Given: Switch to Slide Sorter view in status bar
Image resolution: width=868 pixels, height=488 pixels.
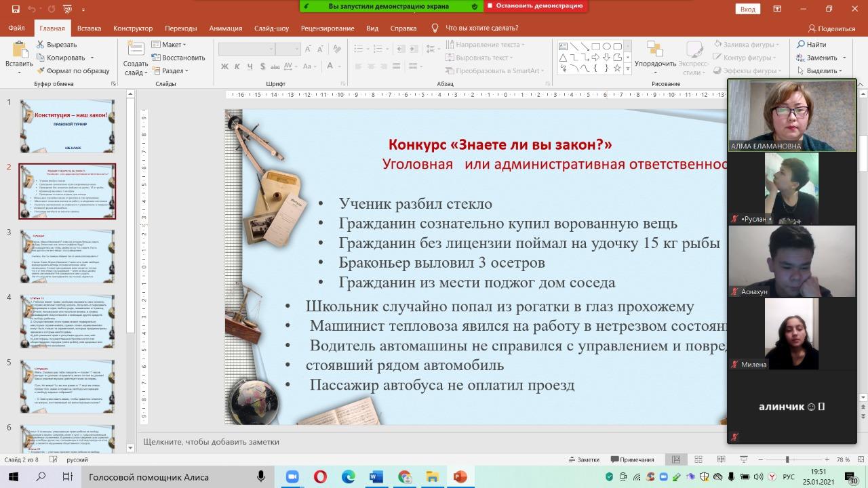Looking at the screenshot, I should point(698,460).
